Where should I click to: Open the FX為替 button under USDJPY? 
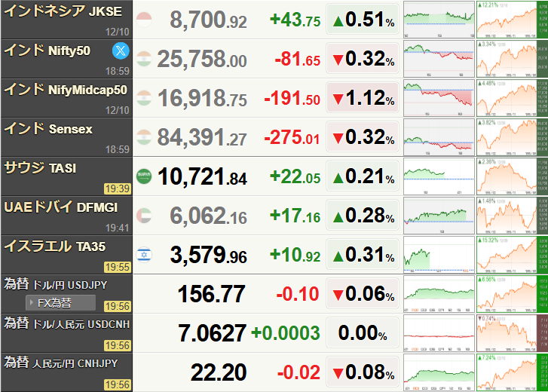(x=60, y=302)
